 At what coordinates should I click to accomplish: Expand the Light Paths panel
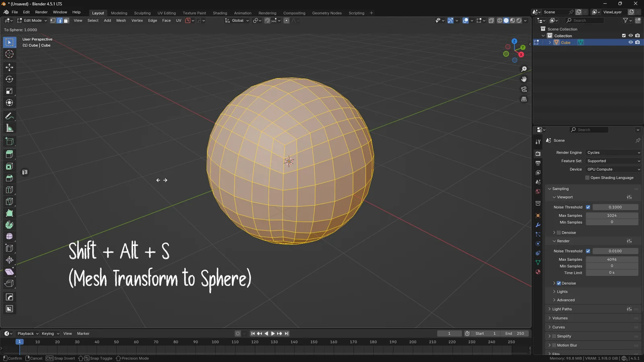tap(562, 309)
